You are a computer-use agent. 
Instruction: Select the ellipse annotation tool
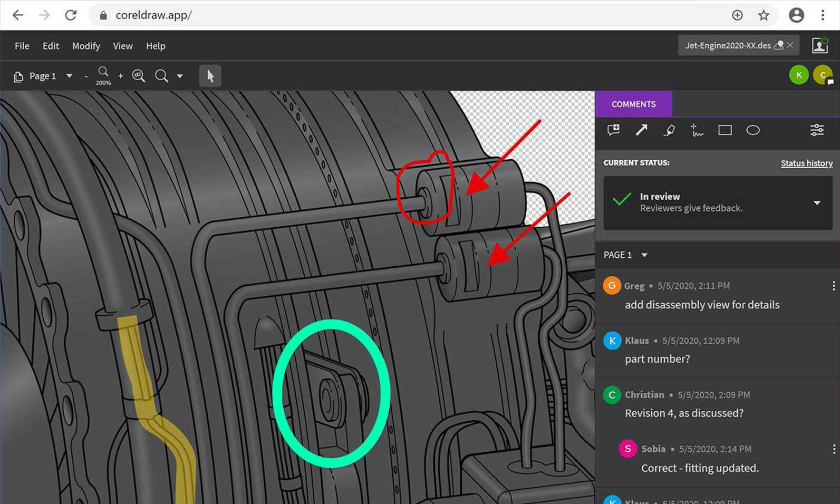click(x=753, y=130)
